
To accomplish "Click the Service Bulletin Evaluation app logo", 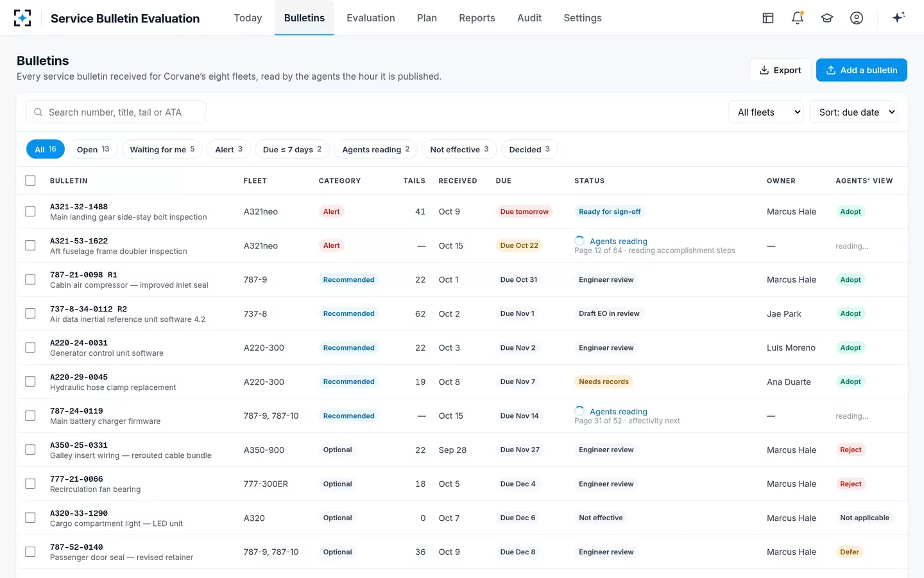I will [x=22, y=18].
